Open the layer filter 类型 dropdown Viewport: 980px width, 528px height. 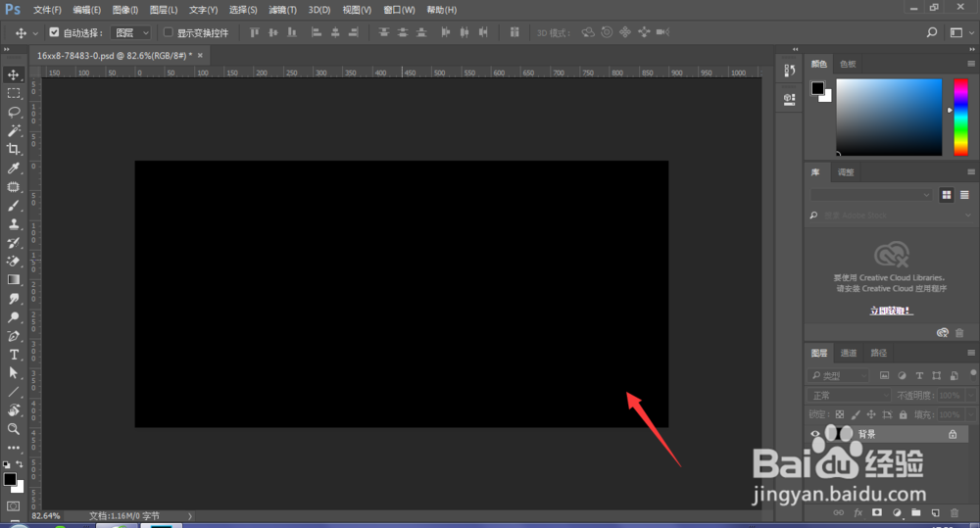[839, 375]
